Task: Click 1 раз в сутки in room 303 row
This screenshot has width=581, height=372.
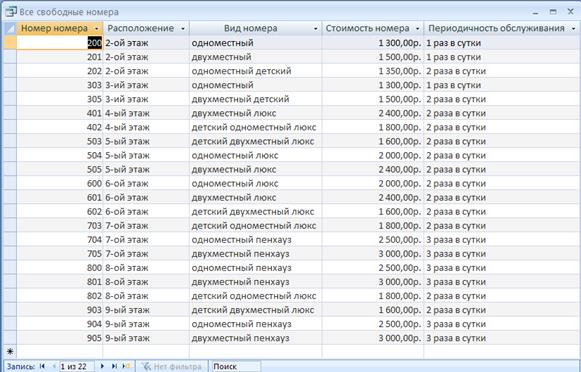Action: pyautogui.click(x=502, y=85)
